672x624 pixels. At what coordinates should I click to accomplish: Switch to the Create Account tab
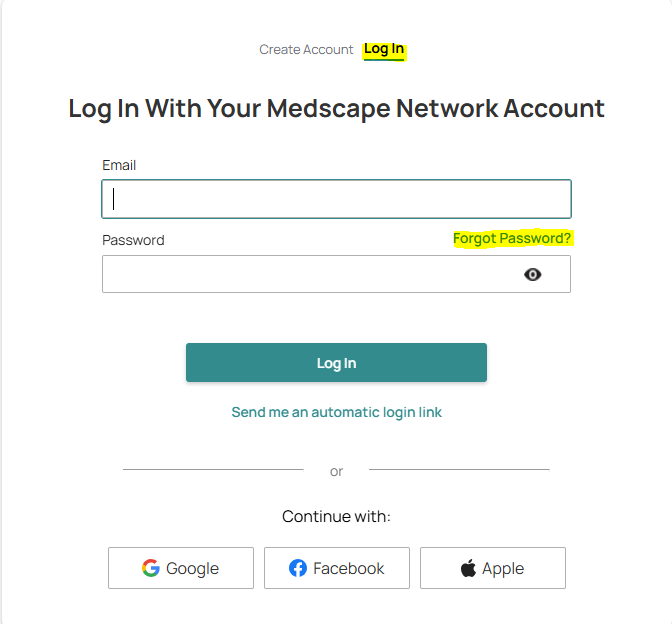(x=306, y=49)
